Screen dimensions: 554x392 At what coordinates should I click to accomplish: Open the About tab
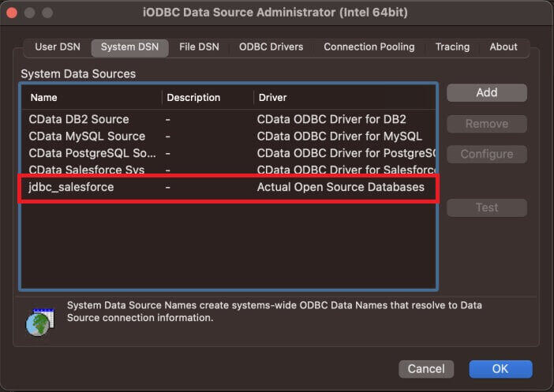[x=503, y=47]
